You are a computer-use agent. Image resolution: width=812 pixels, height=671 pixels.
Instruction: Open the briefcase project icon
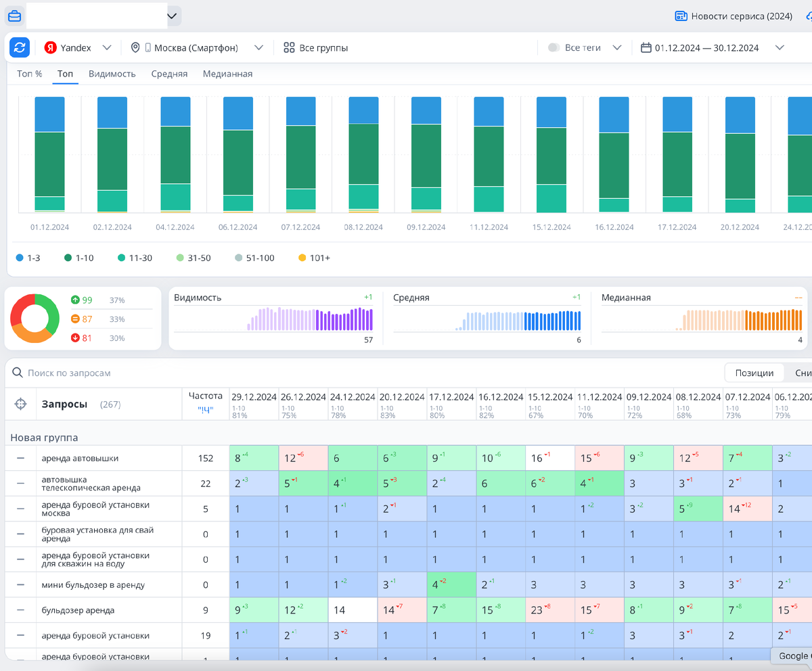point(14,16)
